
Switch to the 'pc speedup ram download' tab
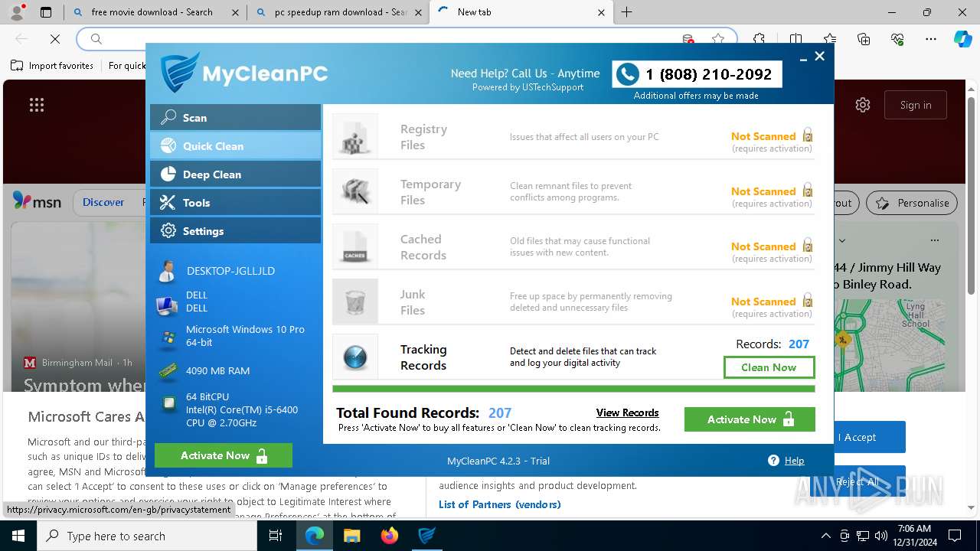click(341, 12)
